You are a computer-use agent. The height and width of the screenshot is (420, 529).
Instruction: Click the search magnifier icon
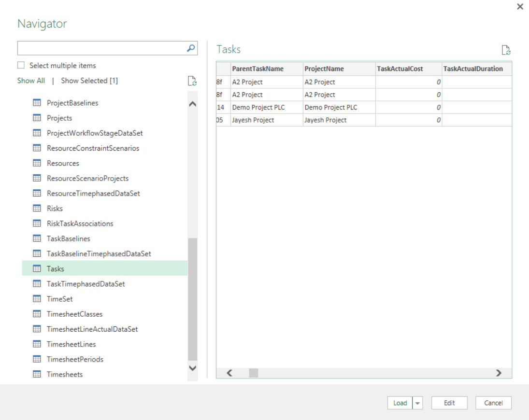190,48
